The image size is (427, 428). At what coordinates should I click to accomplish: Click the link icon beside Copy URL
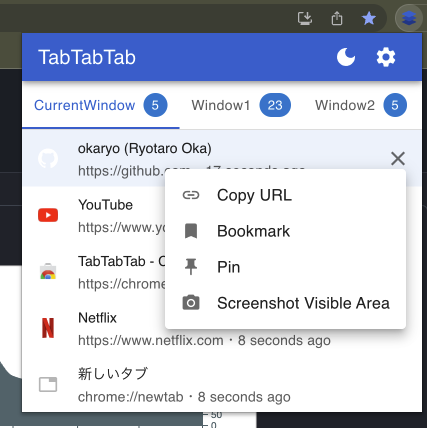click(191, 195)
